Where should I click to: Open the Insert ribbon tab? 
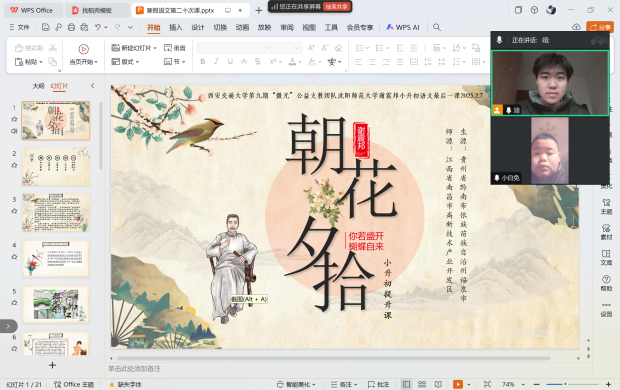click(x=176, y=27)
